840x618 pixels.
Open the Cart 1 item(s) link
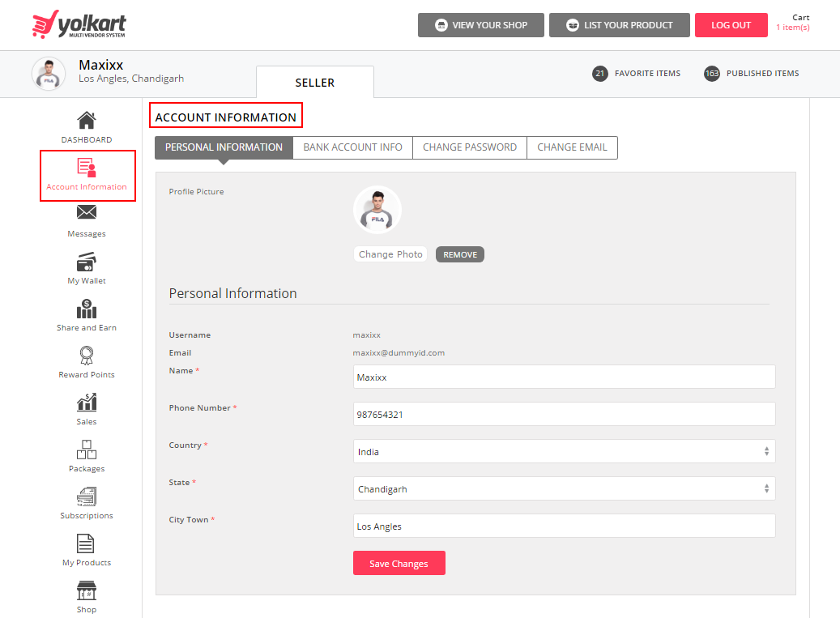pyautogui.click(x=793, y=23)
